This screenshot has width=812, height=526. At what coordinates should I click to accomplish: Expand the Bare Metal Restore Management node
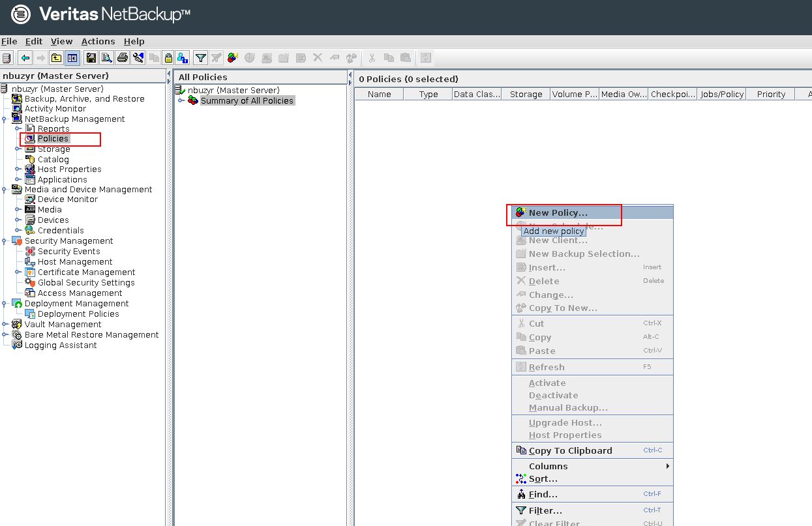5,335
